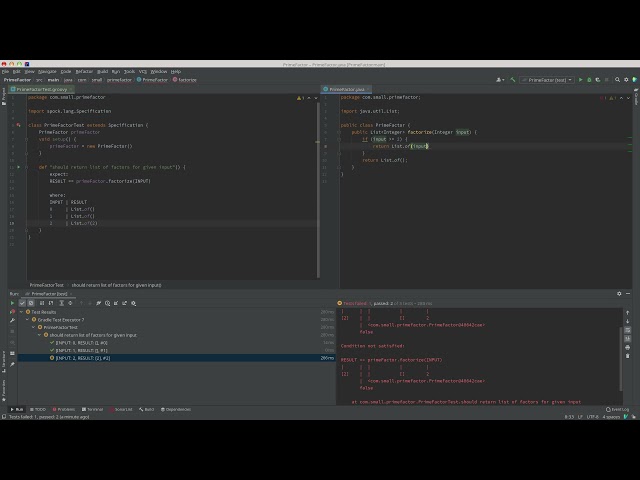Image resolution: width=640 pixels, height=480 pixels.
Task: Toggle Show Passed tests checkmark button
Action: [22, 303]
